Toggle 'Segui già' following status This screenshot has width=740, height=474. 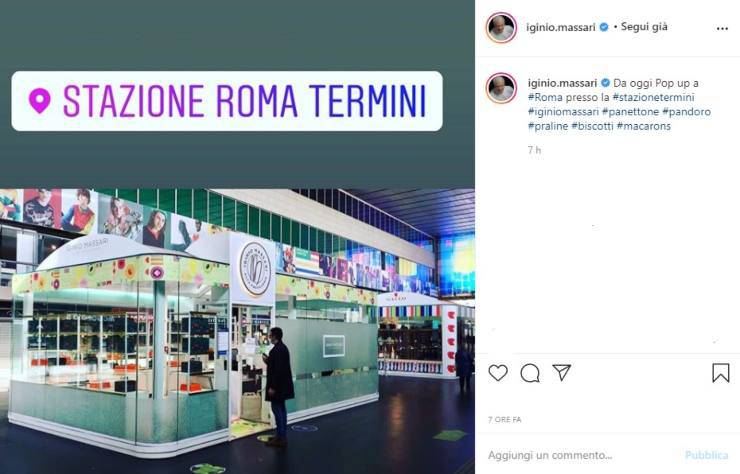[644, 26]
